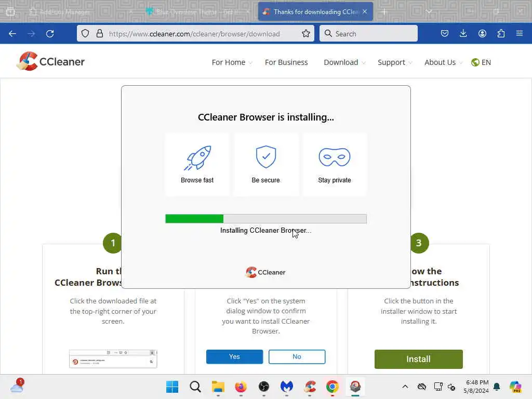The width and height of the screenshot is (532, 399).
Task: Click the Be secure shield card
Action: pos(266,165)
